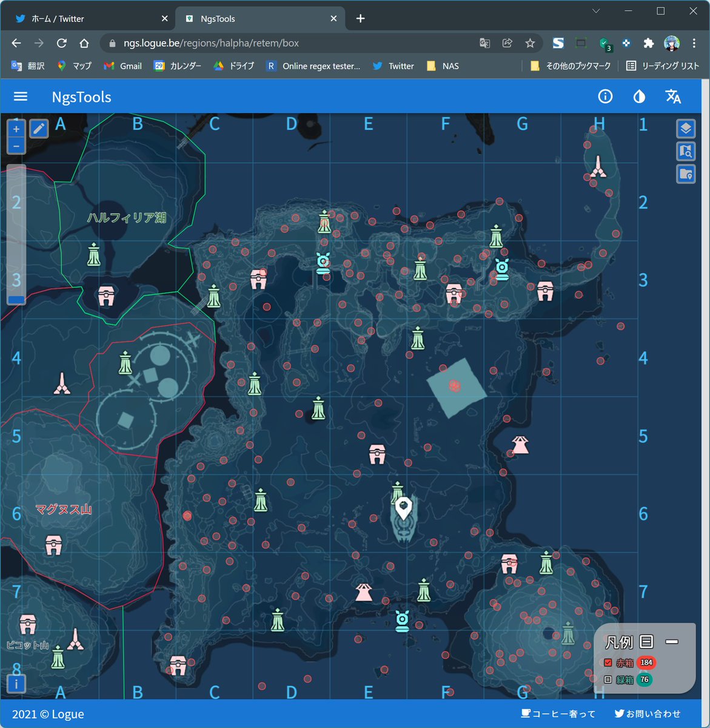Close the NgsTools tab

pyautogui.click(x=333, y=19)
